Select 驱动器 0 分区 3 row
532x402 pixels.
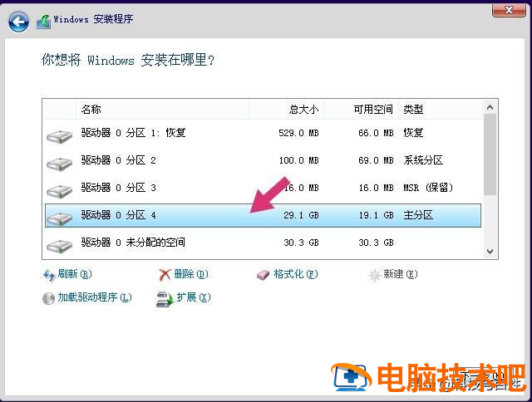[x=263, y=188]
